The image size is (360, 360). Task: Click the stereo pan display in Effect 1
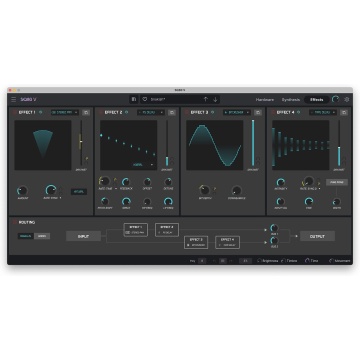[43, 145]
